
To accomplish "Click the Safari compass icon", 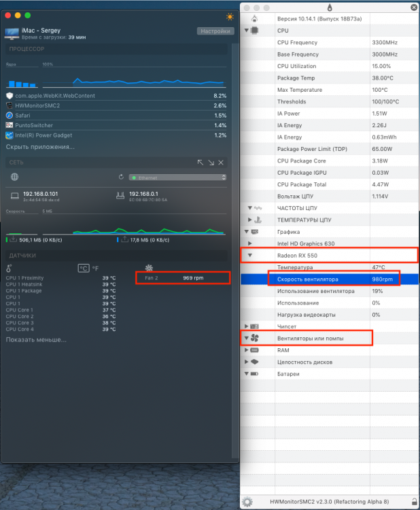I will [10, 116].
